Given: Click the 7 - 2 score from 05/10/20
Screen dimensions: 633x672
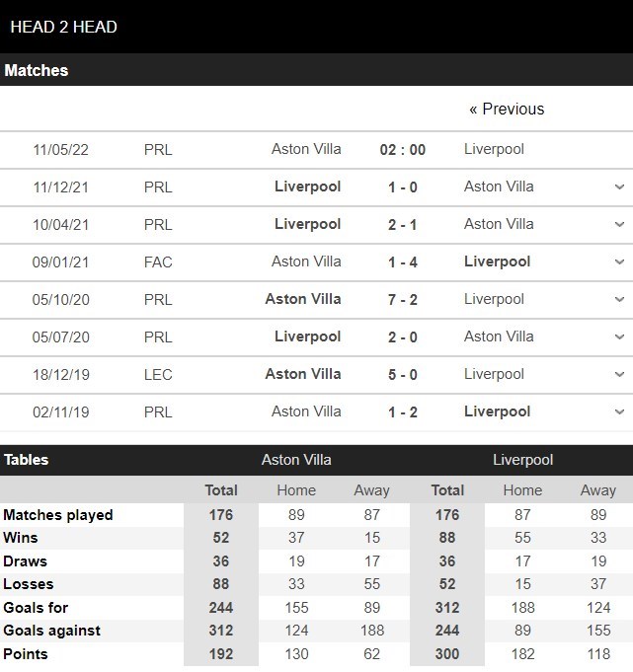Looking at the screenshot, I should coord(402,299).
